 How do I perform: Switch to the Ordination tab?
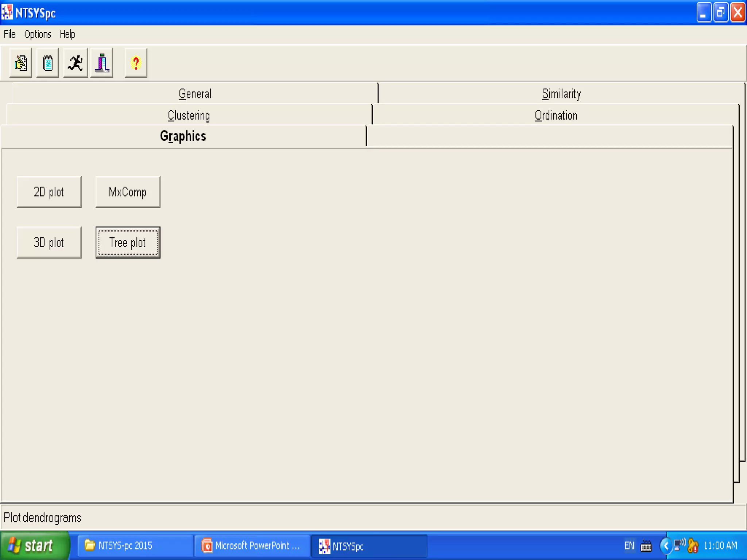pyautogui.click(x=556, y=115)
